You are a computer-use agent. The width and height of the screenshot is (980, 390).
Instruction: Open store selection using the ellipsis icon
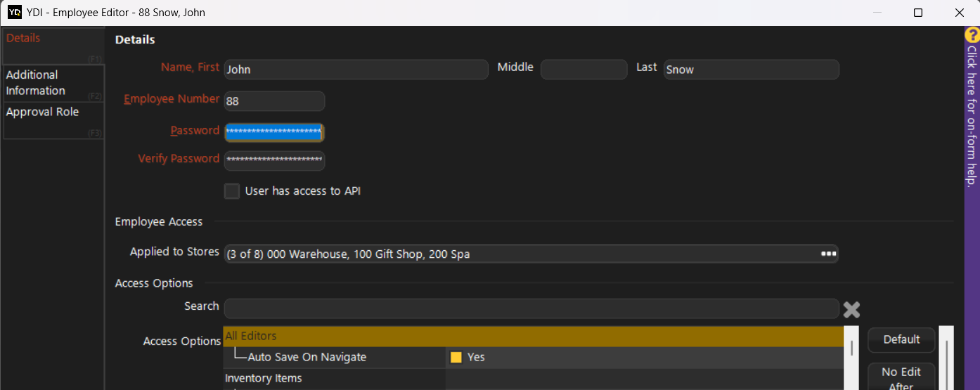829,254
